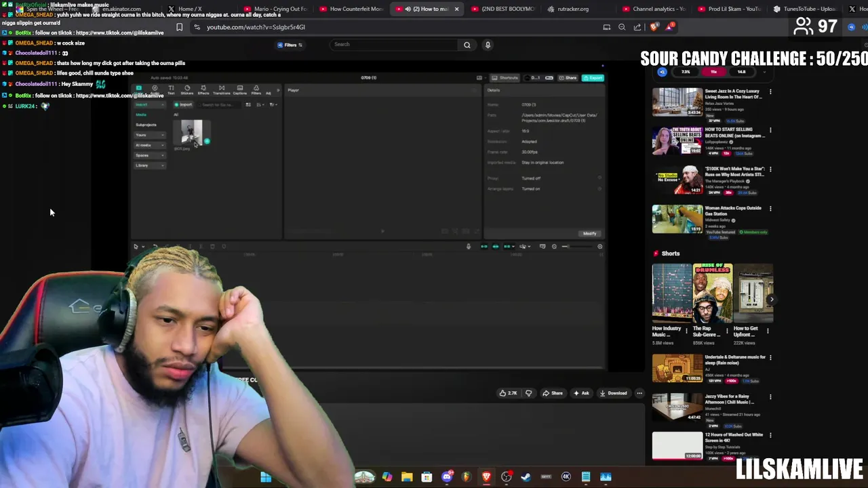Image resolution: width=868 pixels, height=488 pixels.
Task: Open CapCut Stickers tab in the video
Action: [187, 89]
